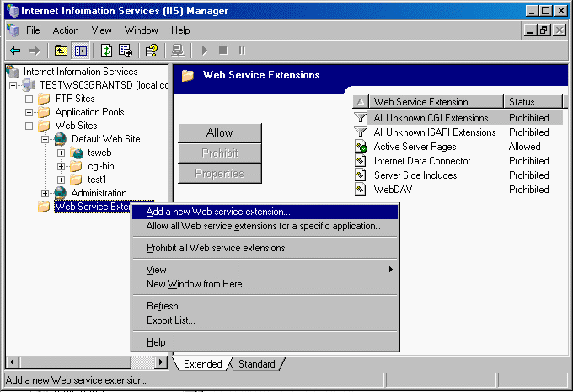
Task: Switch to the Extended tab
Action: pyautogui.click(x=202, y=364)
